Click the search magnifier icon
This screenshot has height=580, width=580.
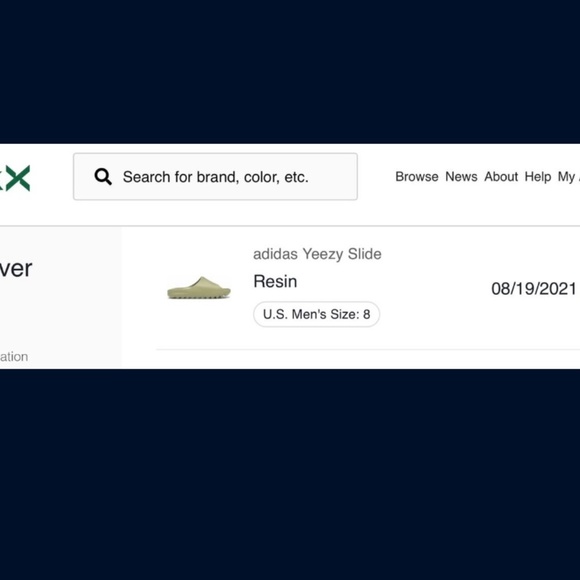click(x=103, y=177)
